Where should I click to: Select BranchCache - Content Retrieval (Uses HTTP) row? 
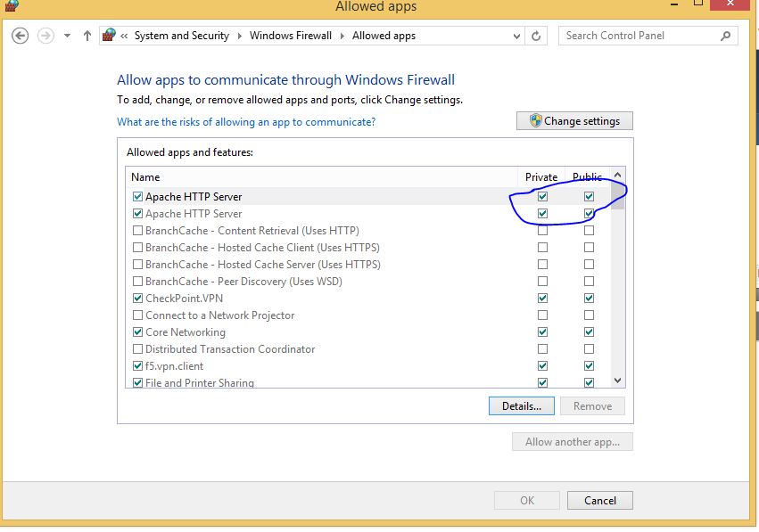click(368, 231)
